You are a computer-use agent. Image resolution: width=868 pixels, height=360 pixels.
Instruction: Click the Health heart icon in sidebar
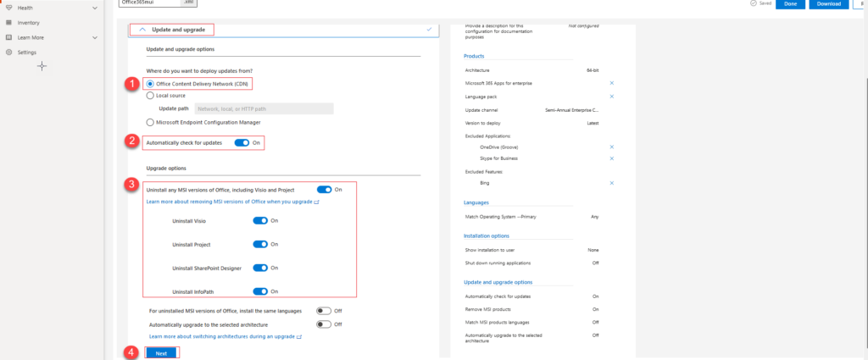(8, 8)
